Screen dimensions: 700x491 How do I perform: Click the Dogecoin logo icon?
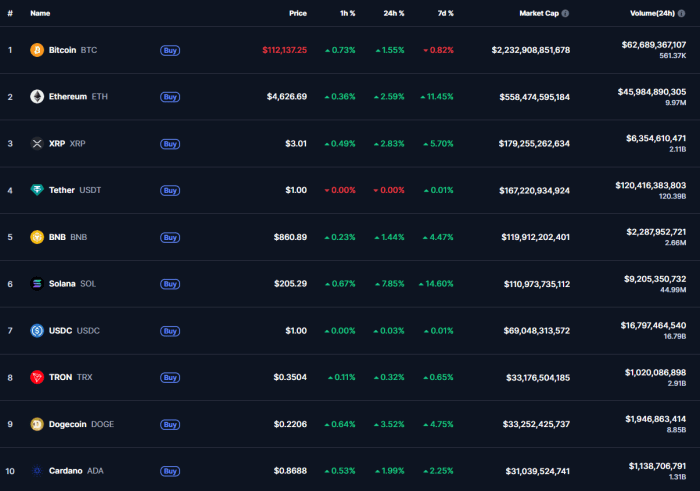click(x=37, y=424)
